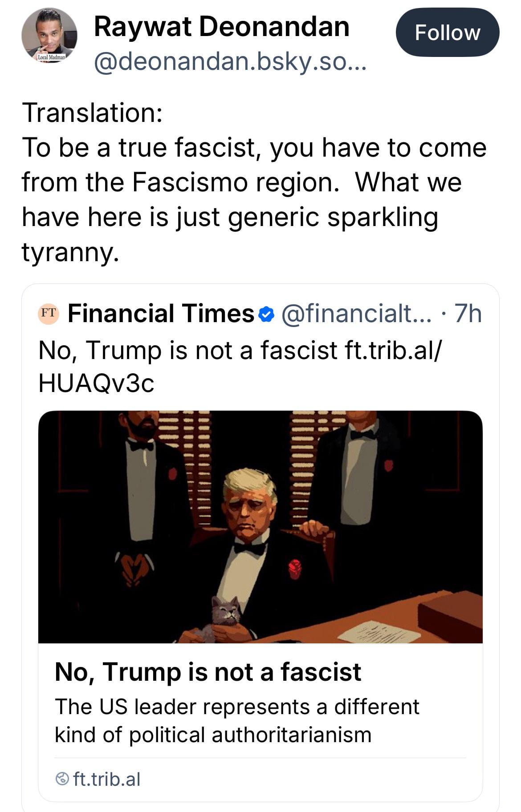Open the ft.trib.al domain label at card bottom
This screenshot has width=521, height=812.
coord(107,779)
